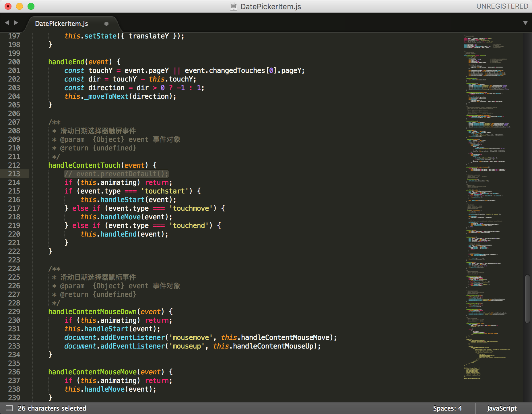532x414 pixels.
Task: Maximize the window with green button
Action: click(31, 6)
